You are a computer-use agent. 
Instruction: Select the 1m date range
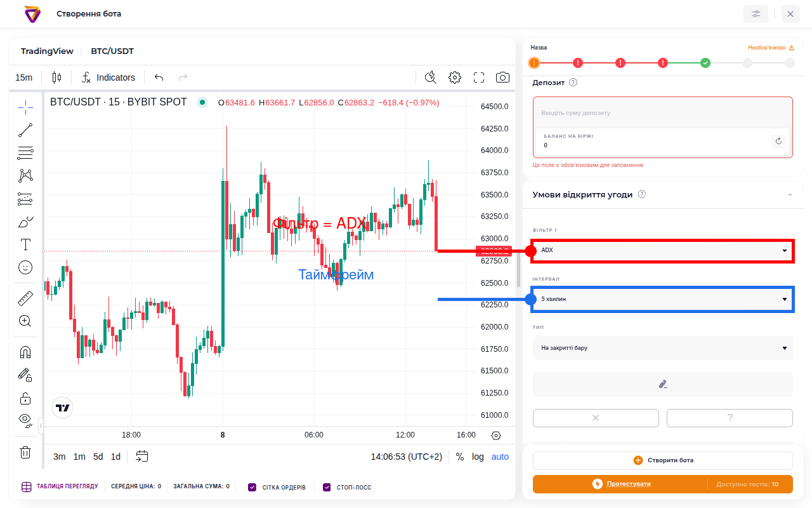click(x=79, y=457)
